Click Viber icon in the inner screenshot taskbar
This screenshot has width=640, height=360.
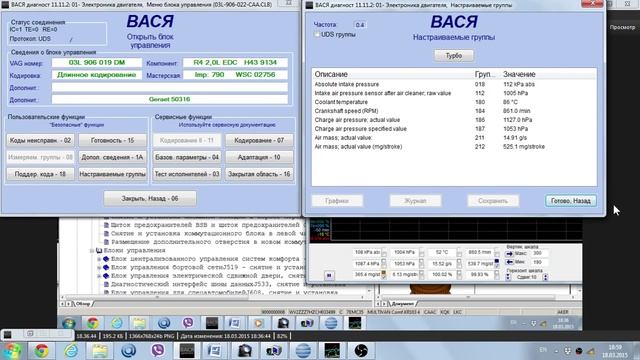188,323
